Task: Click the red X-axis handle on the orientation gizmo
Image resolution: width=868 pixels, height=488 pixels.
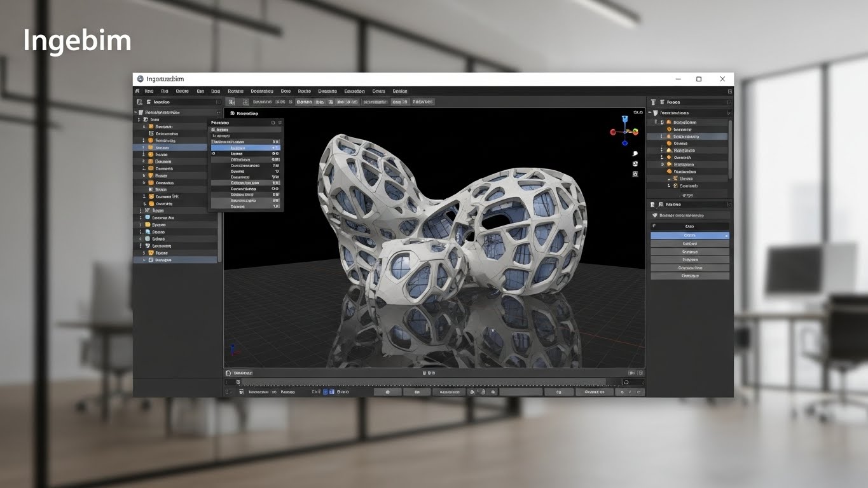Action: click(x=613, y=132)
